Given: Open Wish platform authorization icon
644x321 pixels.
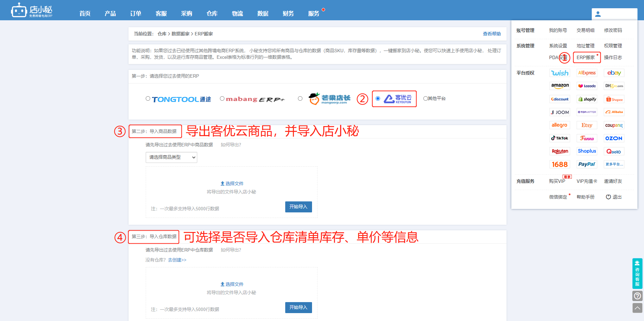Looking at the screenshot, I should point(560,73).
